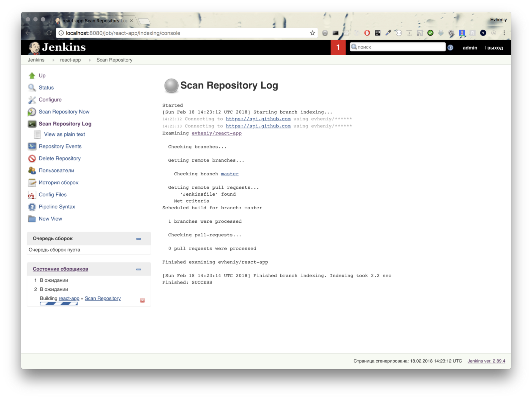Cancel the react-app build with red stop icon
The image size is (532, 399).
(142, 300)
